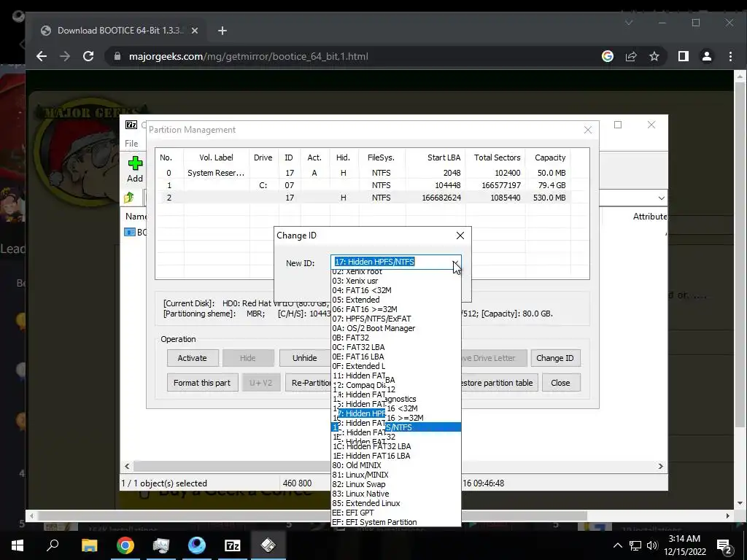Click the lock icon in address bar
747x560 pixels.
pyautogui.click(x=117, y=56)
